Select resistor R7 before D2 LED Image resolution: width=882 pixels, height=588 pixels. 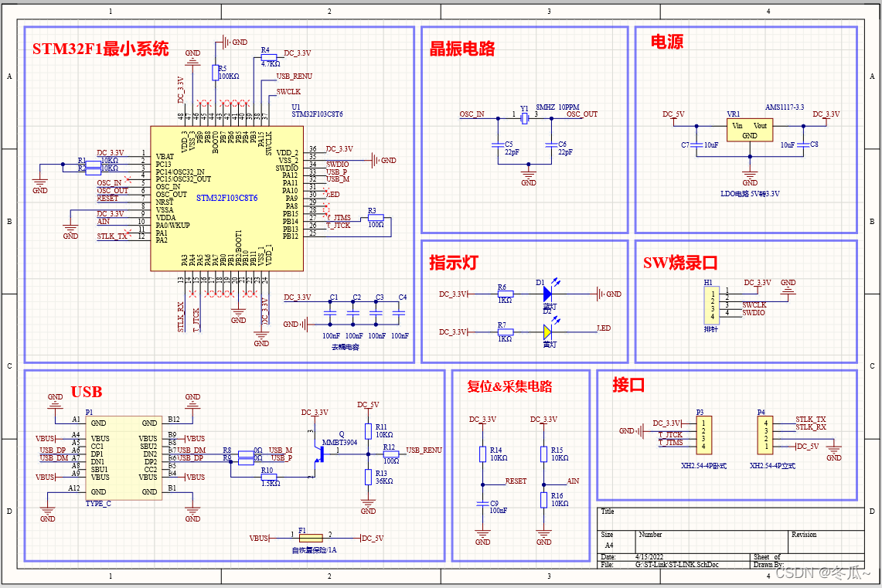pyautogui.click(x=505, y=332)
